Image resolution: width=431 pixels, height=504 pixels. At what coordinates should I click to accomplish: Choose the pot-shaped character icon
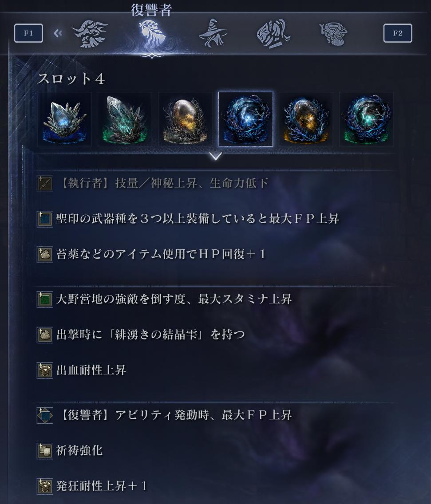[x=333, y=33]
